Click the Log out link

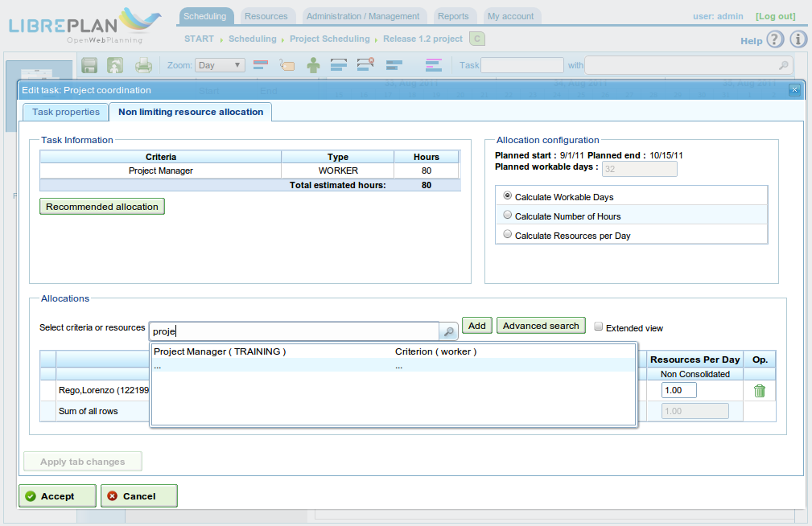[x=775, y=16]
